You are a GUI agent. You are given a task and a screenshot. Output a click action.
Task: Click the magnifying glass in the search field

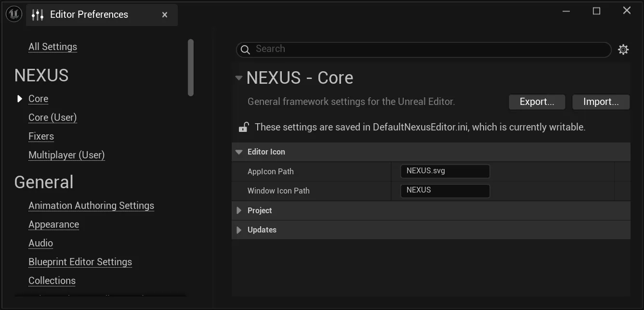tap(245, 49)
